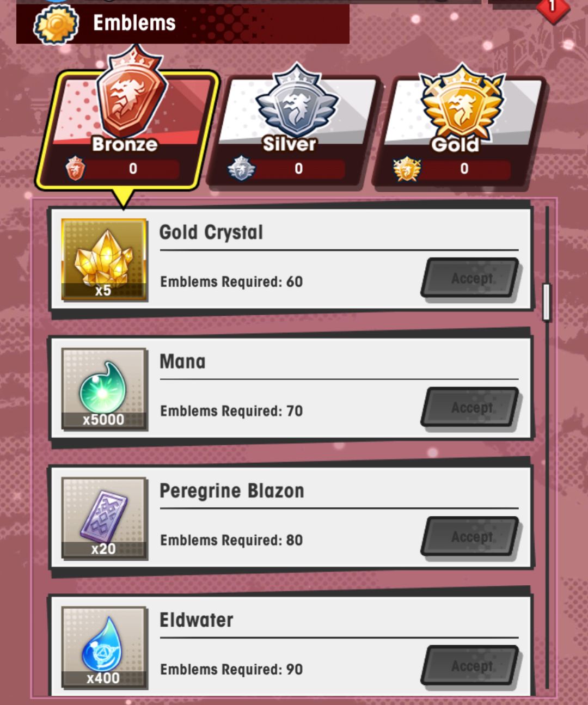Tap the Peregrine Blazon x20 icon
Viewport: 588px width, 705px height.
pos(103,518)
